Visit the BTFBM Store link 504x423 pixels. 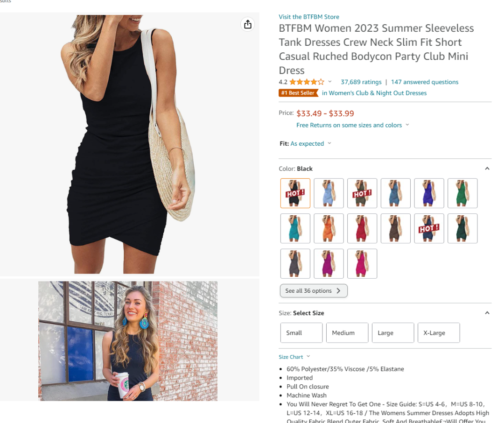[308, 17]
